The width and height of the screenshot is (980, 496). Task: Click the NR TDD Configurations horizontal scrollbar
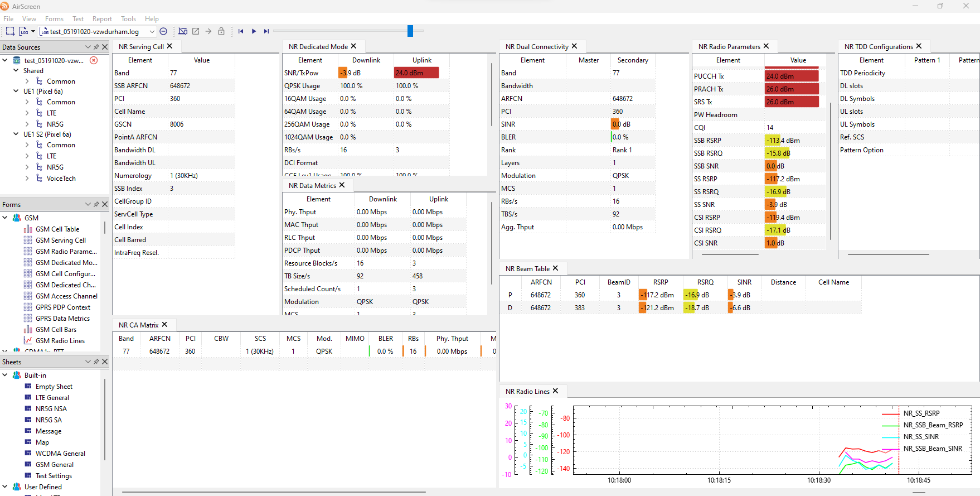point(888,254)
